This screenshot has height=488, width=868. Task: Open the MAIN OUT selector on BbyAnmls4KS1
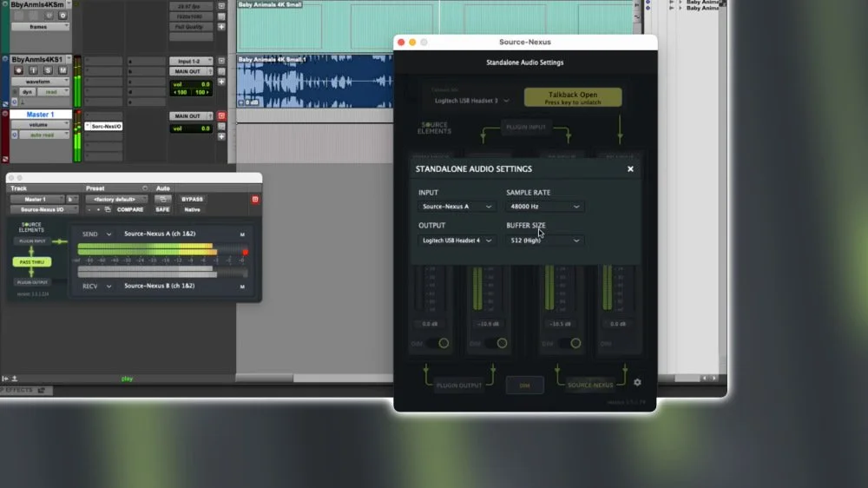point(191,71)
